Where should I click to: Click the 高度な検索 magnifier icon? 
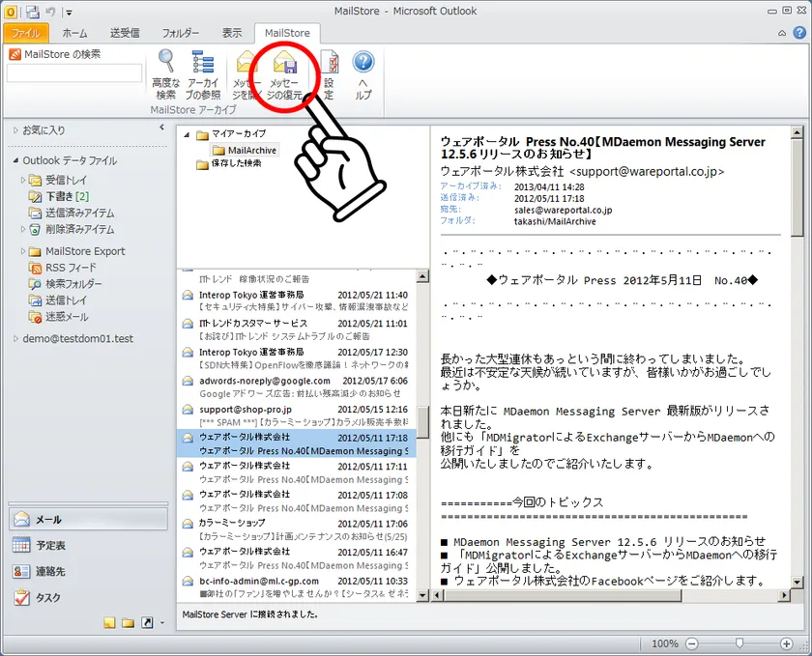coord(165,64)
